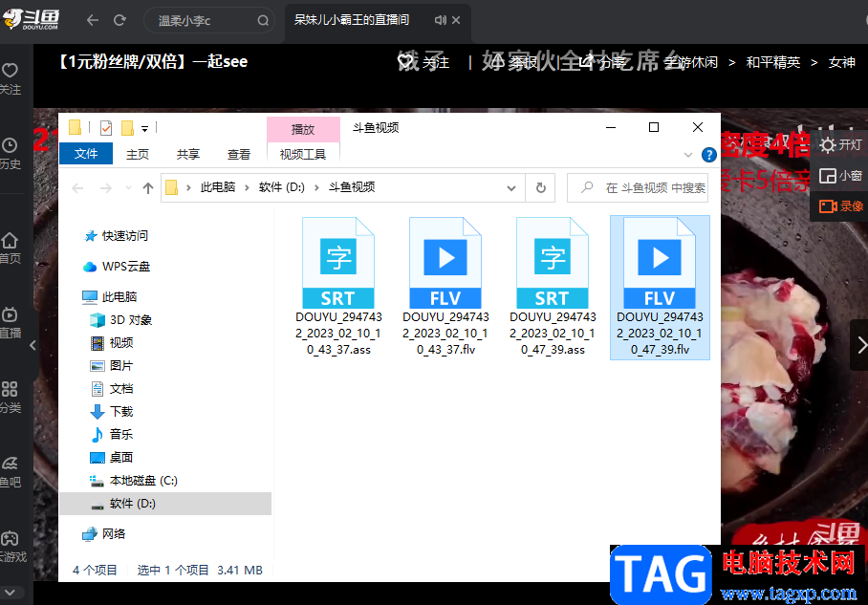Open 分类 in Douyu sidebar

click(x=10, y=398)
